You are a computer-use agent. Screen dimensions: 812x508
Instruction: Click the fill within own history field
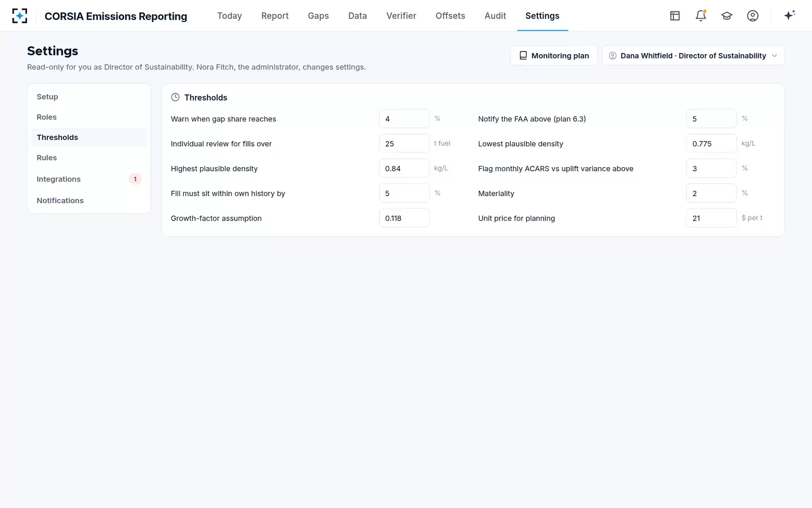(404, 193)
